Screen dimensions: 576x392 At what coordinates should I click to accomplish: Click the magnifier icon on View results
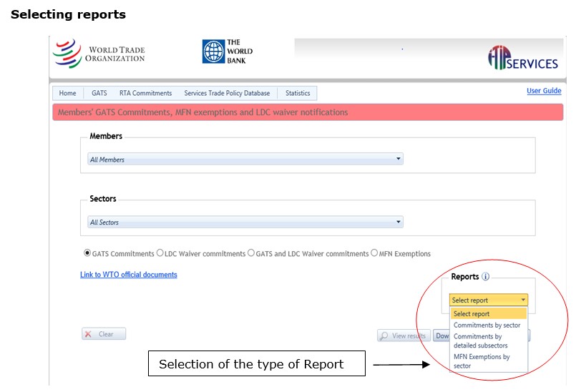(x=384, y=335)
